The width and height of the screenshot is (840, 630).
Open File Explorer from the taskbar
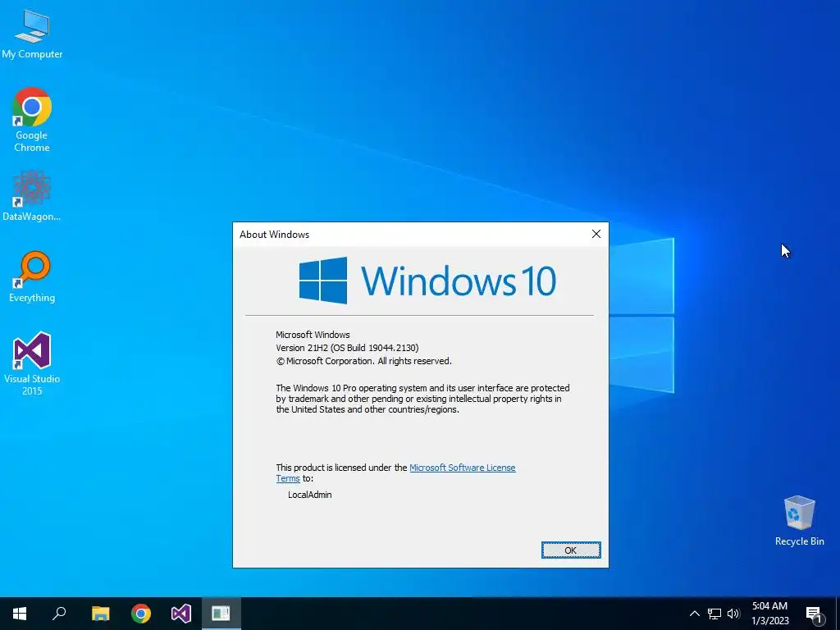tap(100, 614)
